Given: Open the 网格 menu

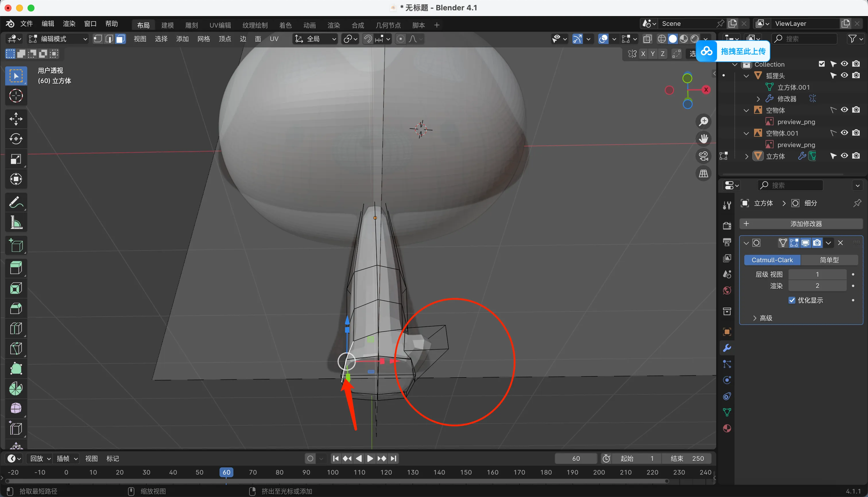Looking at the screenshot, I should click(x=204, y=39).
